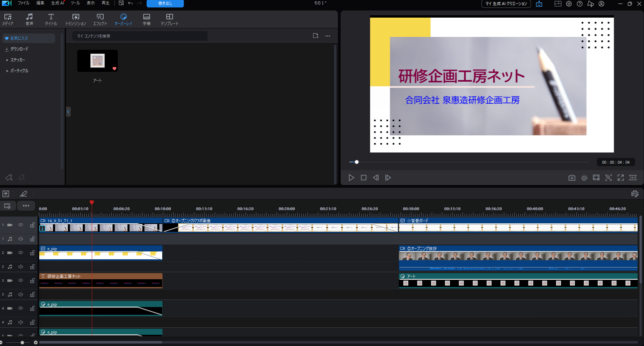Stop the preview playback
Screen dimensions: 644x346
(364, 178)
